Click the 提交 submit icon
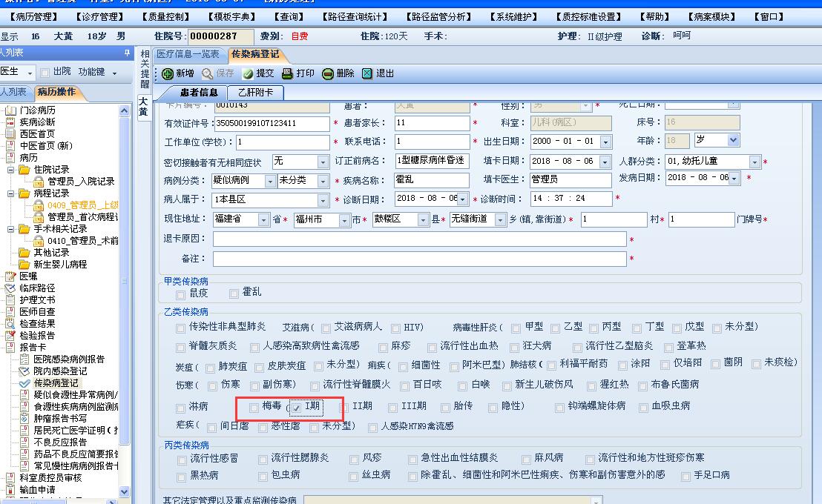The image size is (822, 504). click(x=248, y=74)
